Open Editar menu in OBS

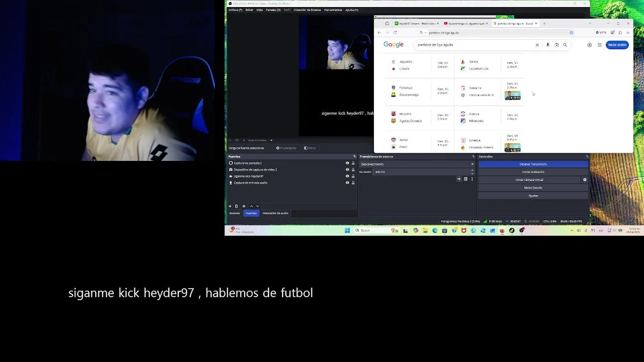249,10
